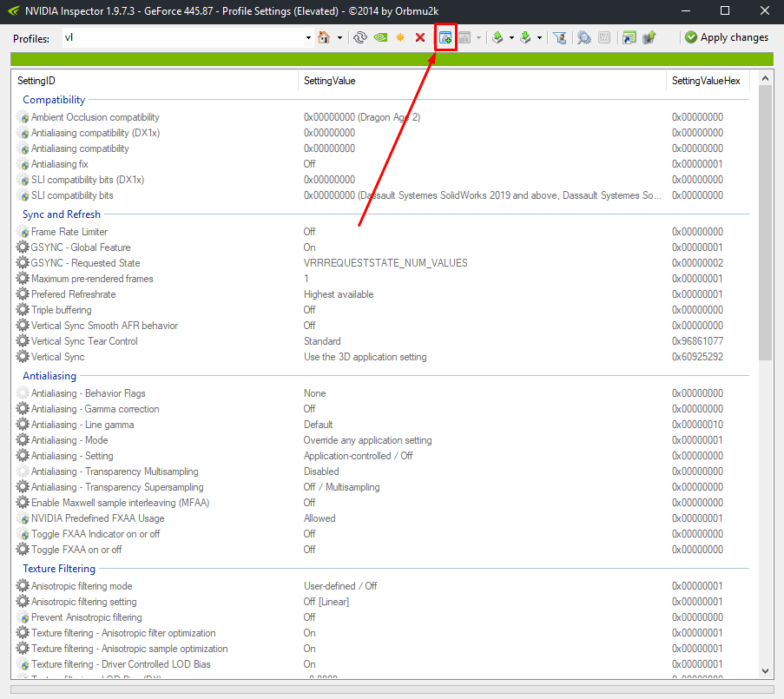Select Toggle FXAA on or off row
The height and width of the screenshot is (699, 784).
click(76, 549)
